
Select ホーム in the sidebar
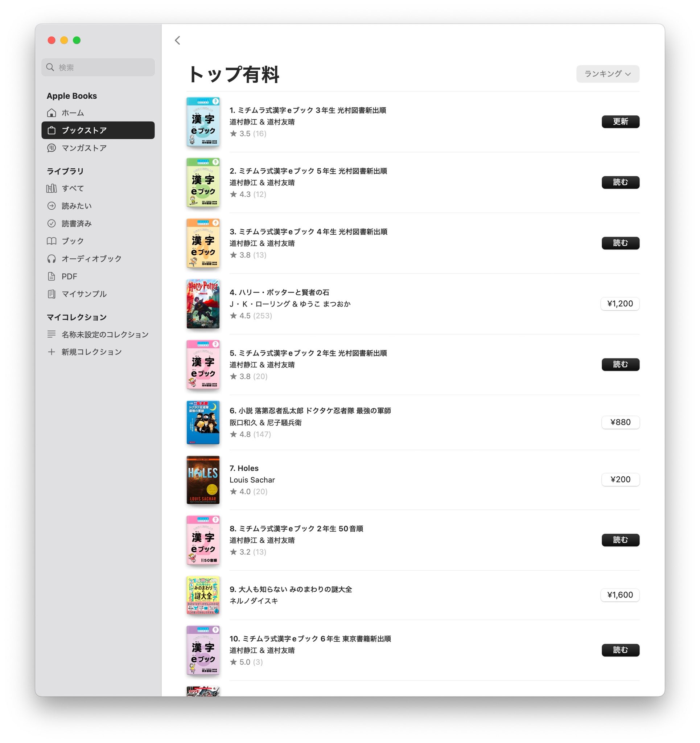pyautogui.click(x=98, y=113)
